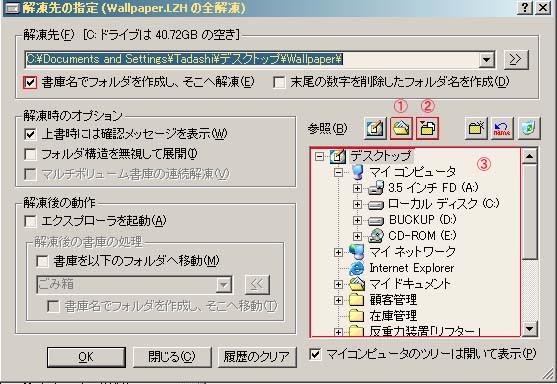Click the マイ ドキュメント folder icon

pos(357,283)
